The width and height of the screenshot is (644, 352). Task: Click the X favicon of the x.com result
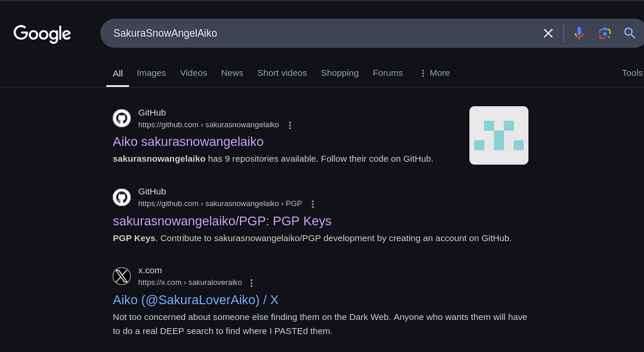[x=122, y=276]
